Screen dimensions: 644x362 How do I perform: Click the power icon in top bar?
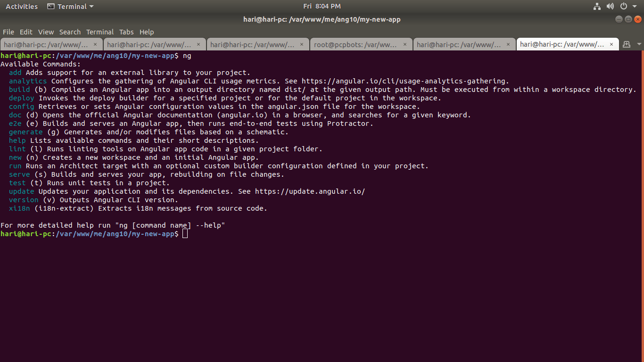tap(623, 7)
